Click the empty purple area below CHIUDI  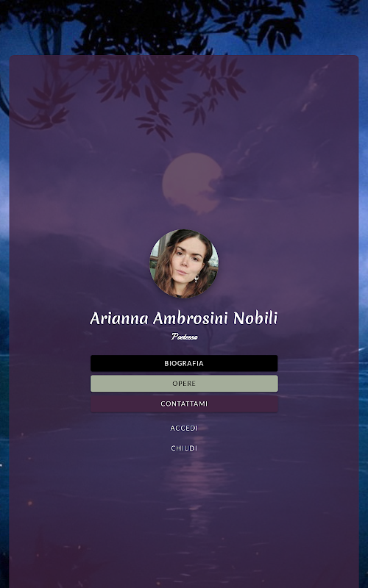[184, 525]
